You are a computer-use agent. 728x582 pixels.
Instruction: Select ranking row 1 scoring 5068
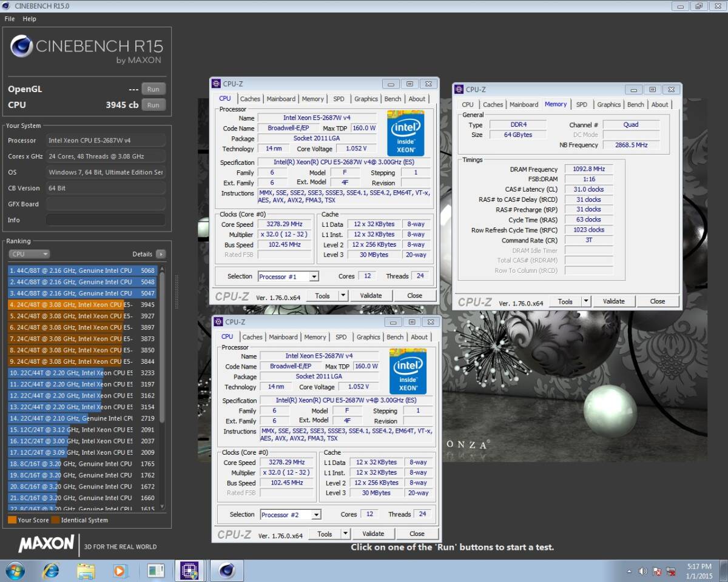tap(83, 270)
